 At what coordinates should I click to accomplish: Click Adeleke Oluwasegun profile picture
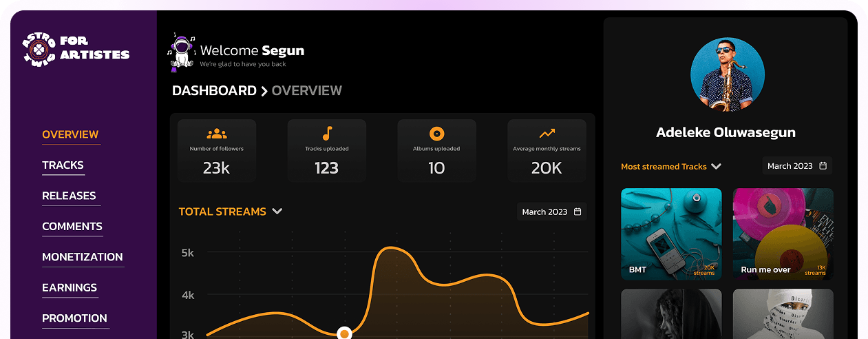(x=727, y=74)
